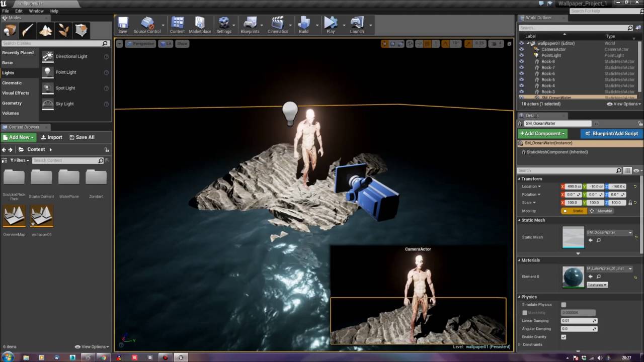
Task: Open the Window menu
Action: pyautogui.click(x=36, y=11)
